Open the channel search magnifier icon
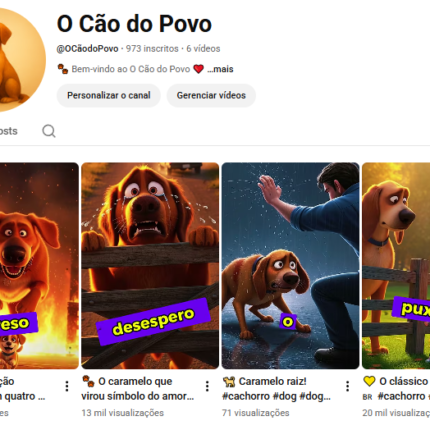430x430 pixels. pyautogui.click(x=49, y=131)
